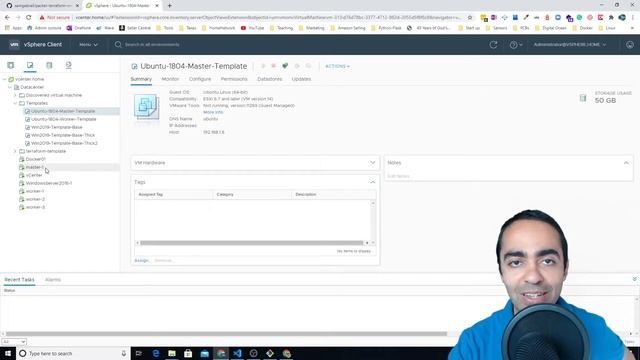Image resolution: width=640 pixels, height=360 pixels.
Task: Collapse the Recent Tasks bottom pane
Action: (634, 279)
